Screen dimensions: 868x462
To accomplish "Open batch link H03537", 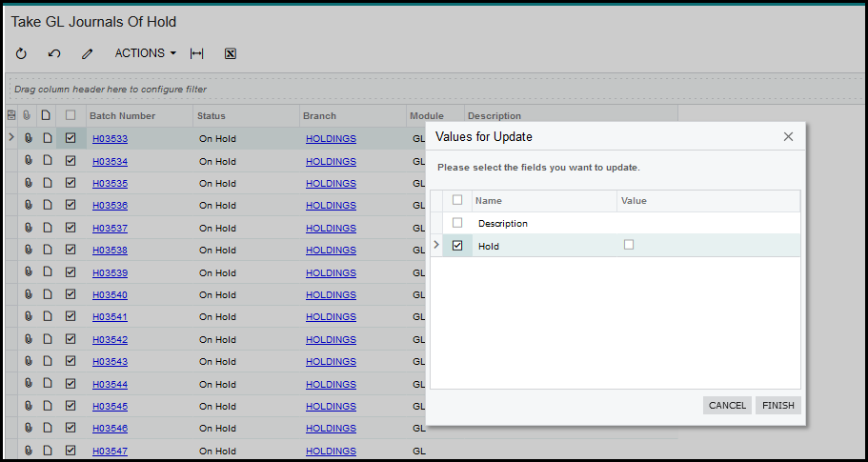I will coord(110,228).
